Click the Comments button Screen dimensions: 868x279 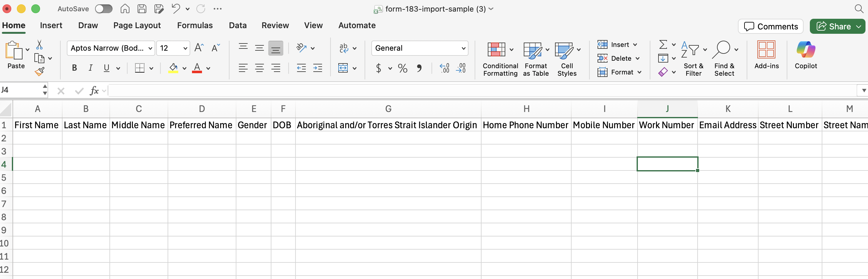tap(770, 26)
